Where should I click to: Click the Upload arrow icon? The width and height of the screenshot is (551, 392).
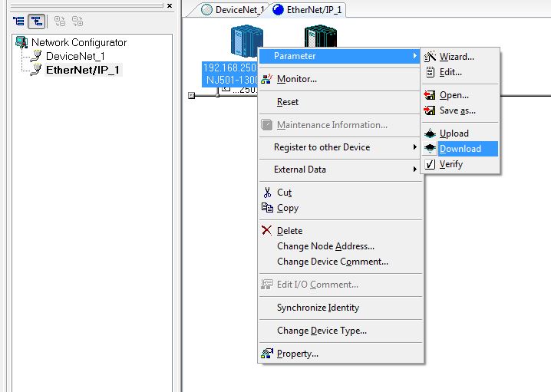(430, 133)
